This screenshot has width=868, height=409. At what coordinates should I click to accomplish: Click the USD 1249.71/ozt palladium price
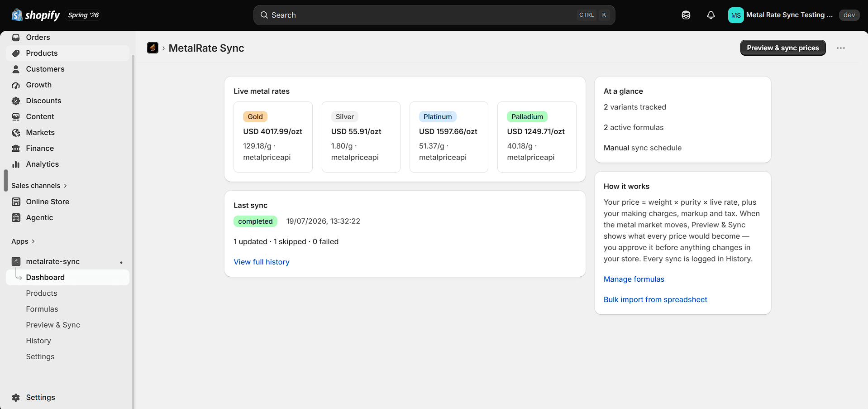(536, 131)
